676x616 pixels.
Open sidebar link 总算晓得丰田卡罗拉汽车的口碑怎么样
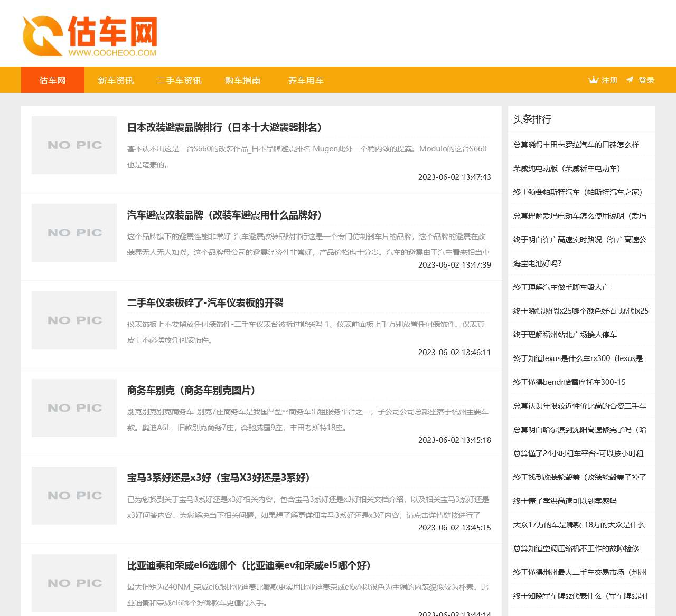576,145
